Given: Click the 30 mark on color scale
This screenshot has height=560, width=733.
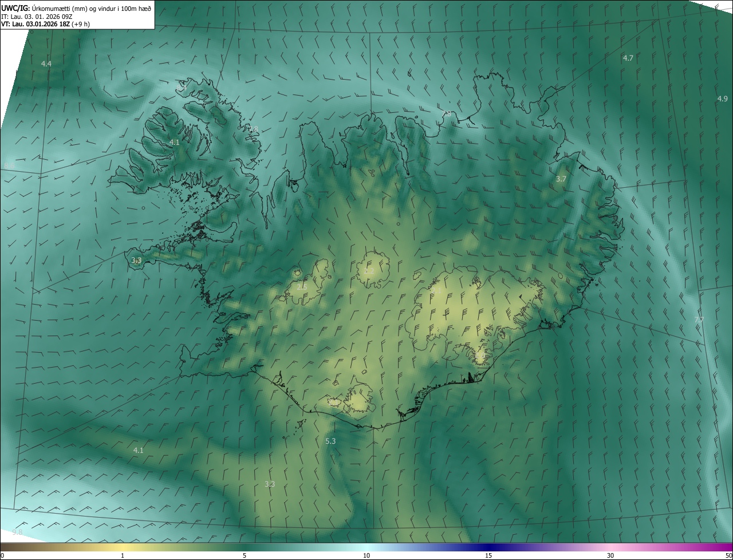Looking at the screenshot, I should tap(610, 555).
